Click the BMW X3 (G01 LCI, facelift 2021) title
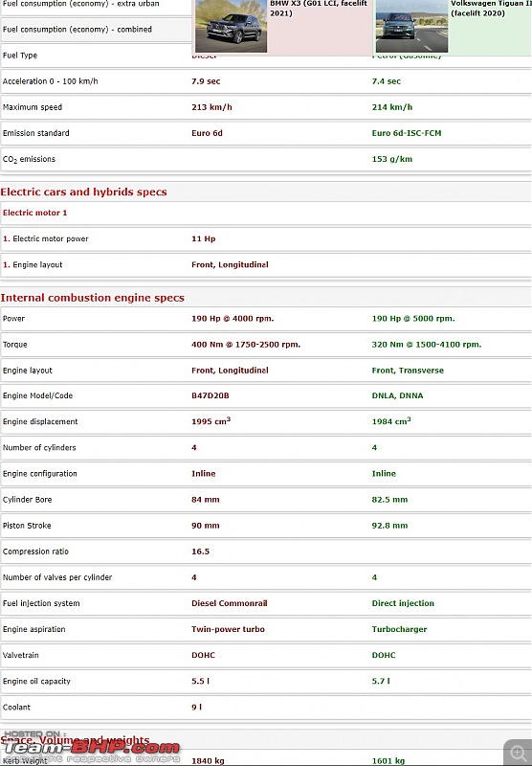Viewport: 532px width, 766px height. (x=319, y=9)
